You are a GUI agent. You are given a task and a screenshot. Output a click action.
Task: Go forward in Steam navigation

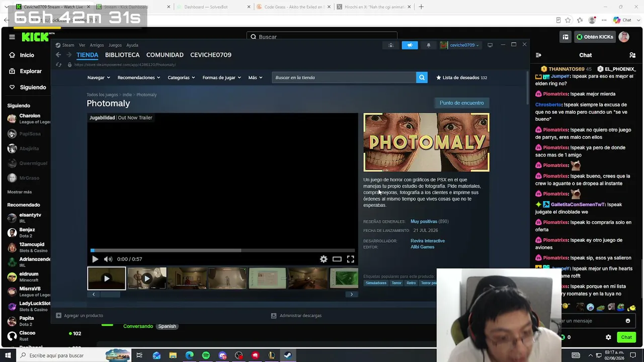[x=69, y=55]
